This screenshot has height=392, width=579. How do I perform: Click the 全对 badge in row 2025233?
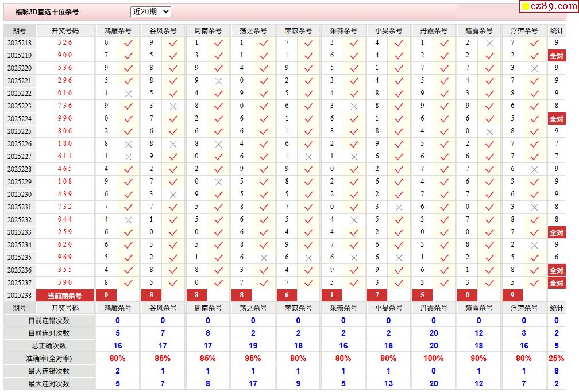tap(557, 232)
